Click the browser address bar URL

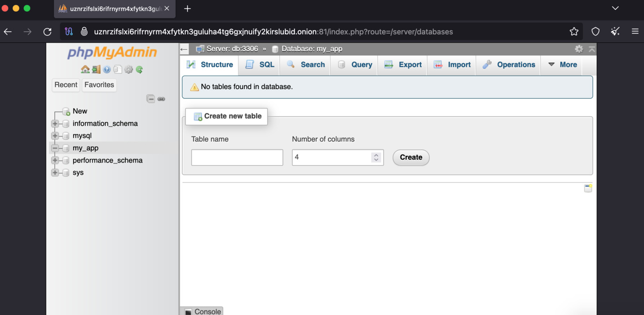click(x=273, y=32)
